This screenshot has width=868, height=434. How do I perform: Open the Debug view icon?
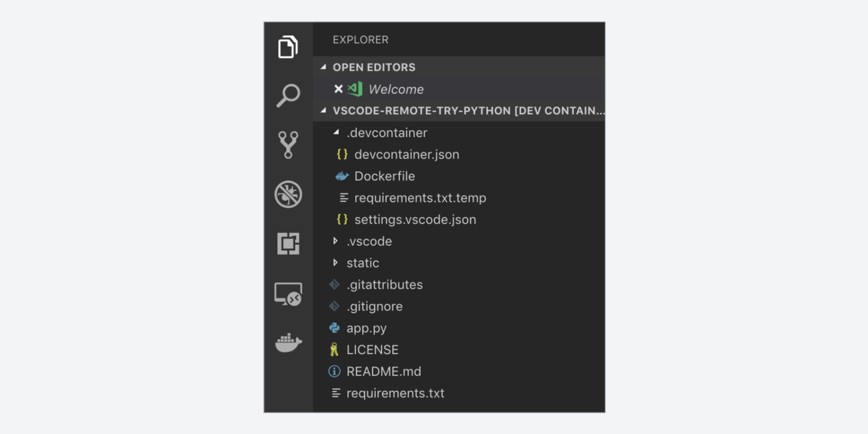(x=288, y=194)
